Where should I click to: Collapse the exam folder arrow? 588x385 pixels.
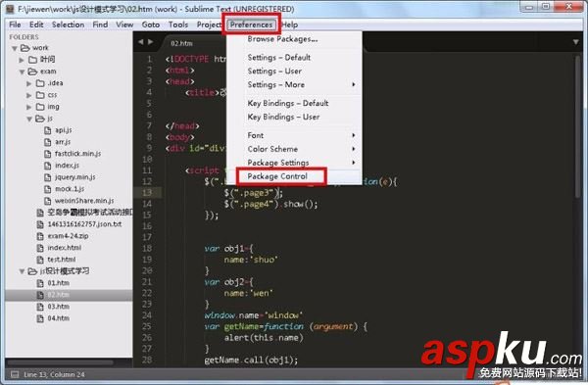[x=22, y=72]
